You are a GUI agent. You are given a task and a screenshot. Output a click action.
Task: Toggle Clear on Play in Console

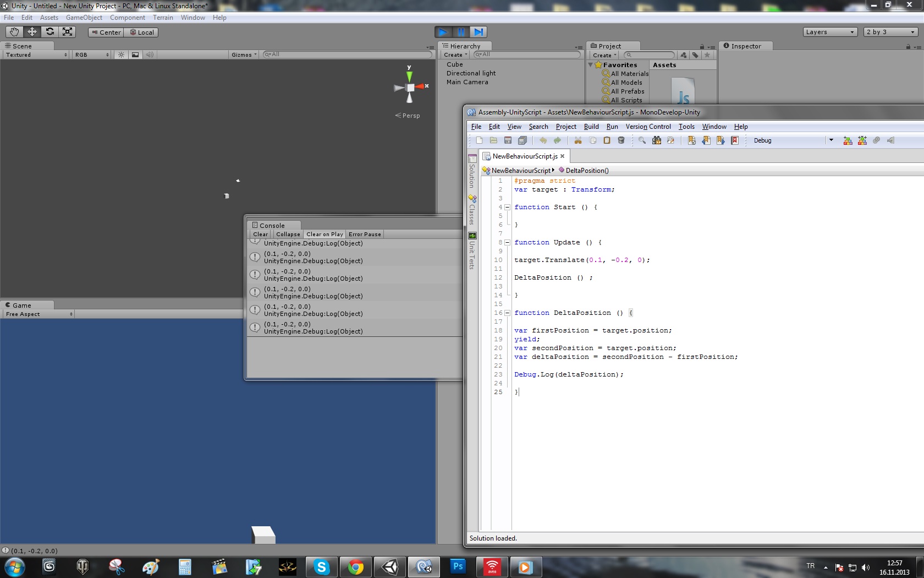click(x=324, y=235)
